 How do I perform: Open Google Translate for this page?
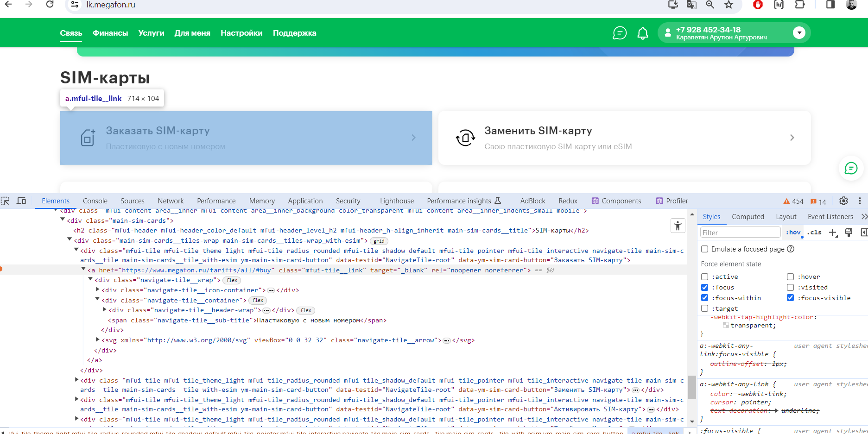[x=691, y=5]
